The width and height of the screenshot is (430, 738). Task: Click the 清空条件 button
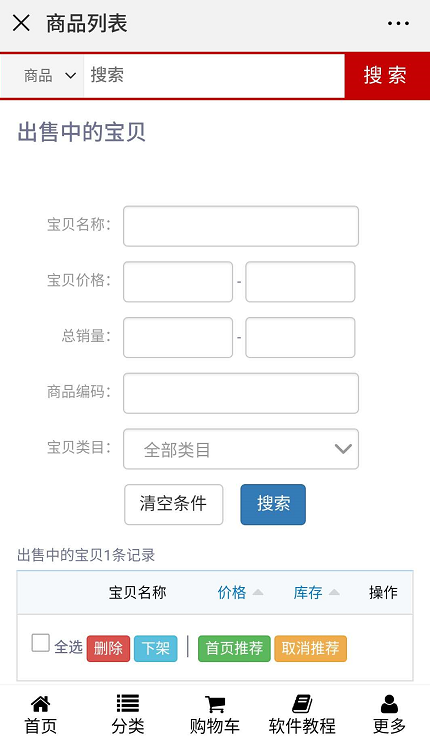[174, 505]
